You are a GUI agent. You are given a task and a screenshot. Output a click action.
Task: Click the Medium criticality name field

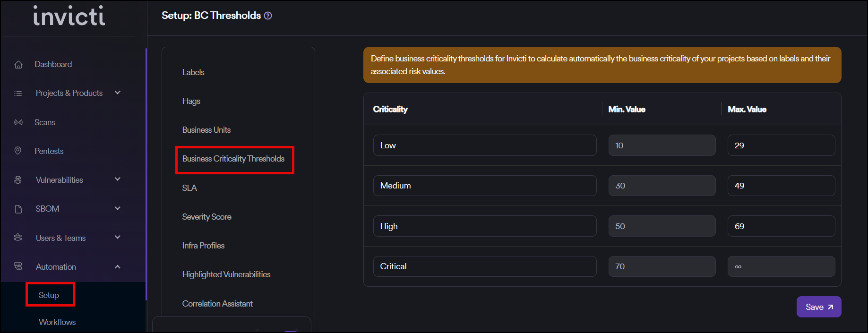pos(484,186)
